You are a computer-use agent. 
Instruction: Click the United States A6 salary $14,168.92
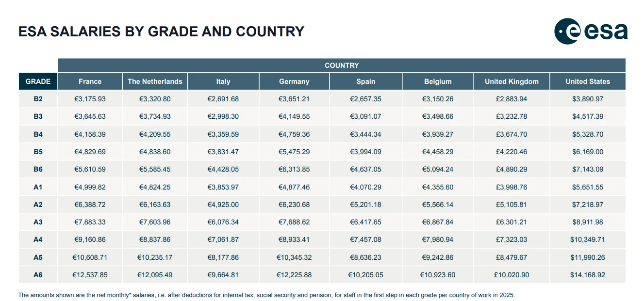588,275
